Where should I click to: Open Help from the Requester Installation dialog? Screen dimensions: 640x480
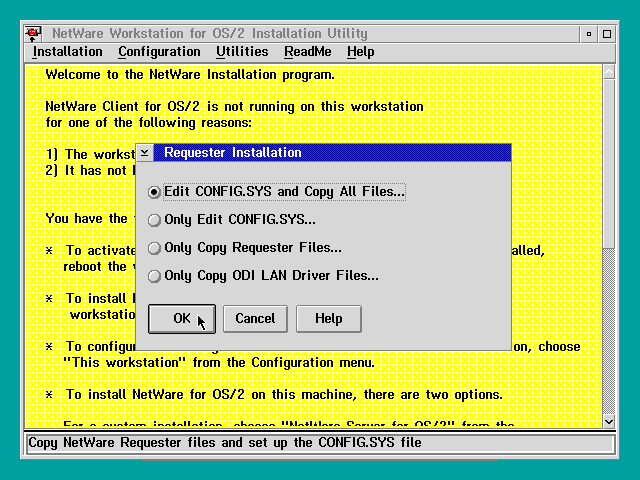[329, 319]
